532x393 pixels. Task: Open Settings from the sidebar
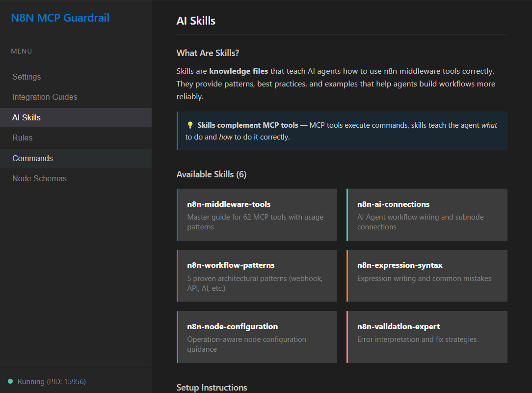point(27,77)
